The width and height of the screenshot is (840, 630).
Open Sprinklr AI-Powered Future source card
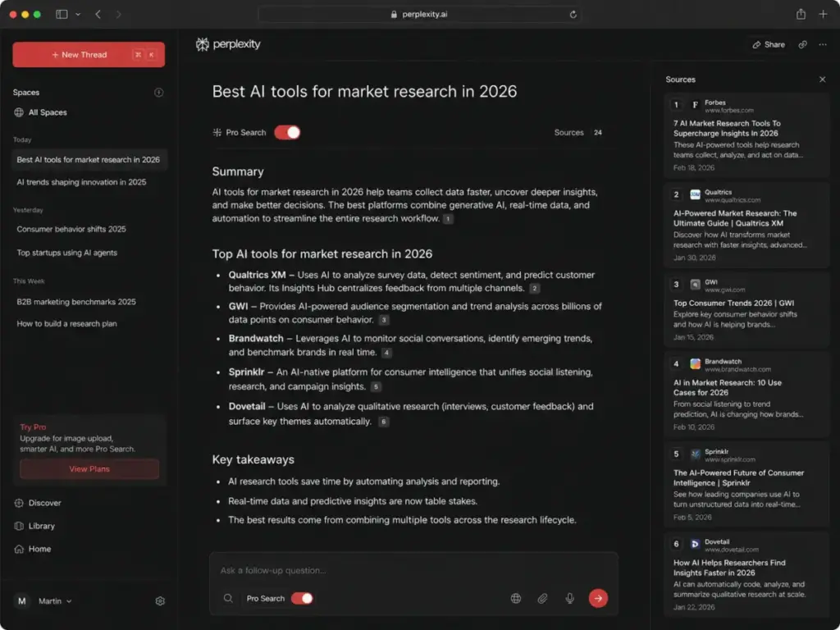pyautogui.click(x=746, y=485)
